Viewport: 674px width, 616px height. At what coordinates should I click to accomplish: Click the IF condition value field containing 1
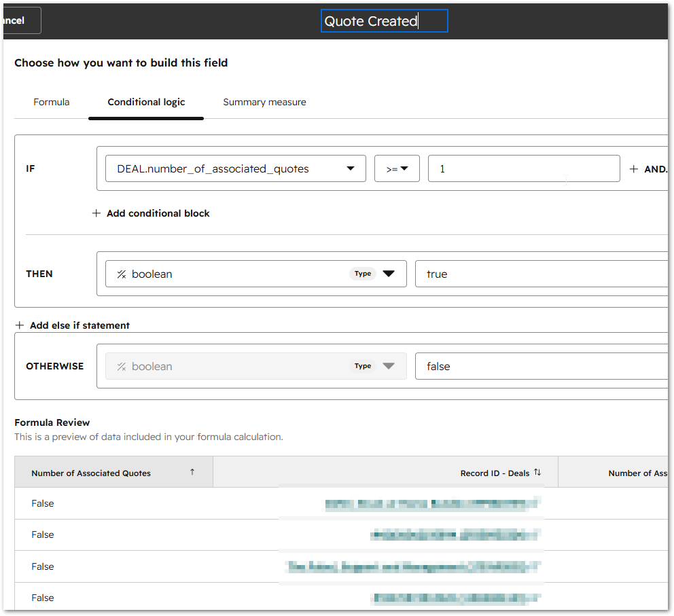[x=524, y=168]
